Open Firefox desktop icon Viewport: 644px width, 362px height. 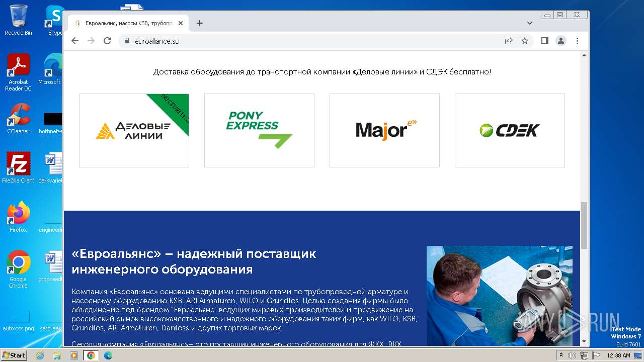[x=18, y=217]
